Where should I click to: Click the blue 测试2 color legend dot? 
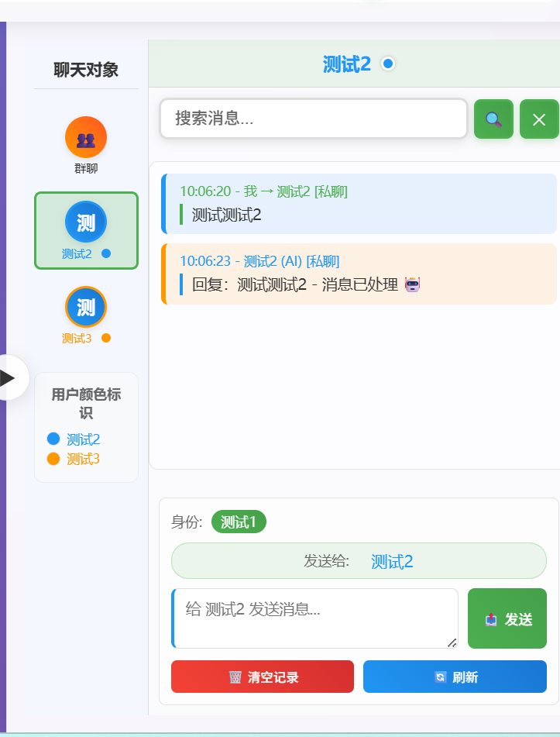click(53, 439)
